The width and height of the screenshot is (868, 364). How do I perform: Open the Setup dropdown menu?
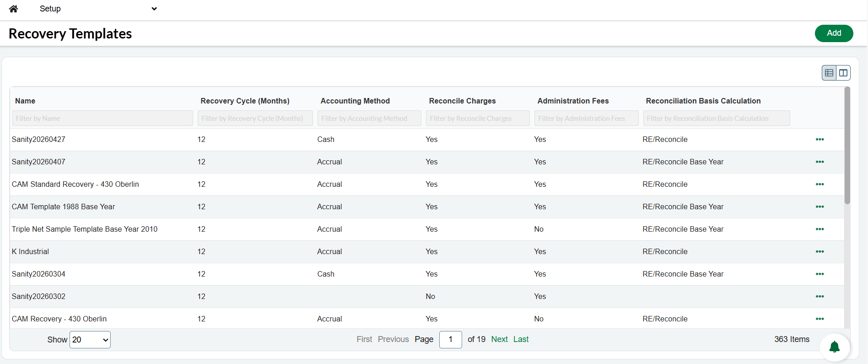(98, 9)
